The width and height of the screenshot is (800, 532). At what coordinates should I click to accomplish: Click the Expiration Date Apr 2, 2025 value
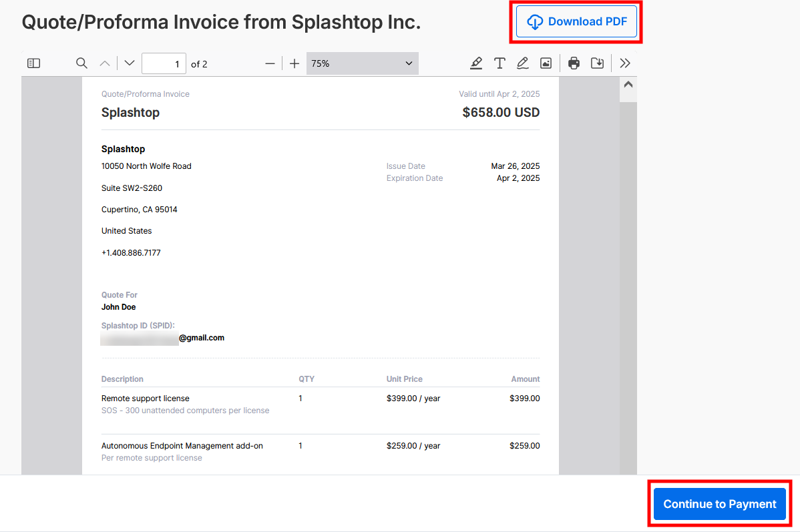point(518,178)
